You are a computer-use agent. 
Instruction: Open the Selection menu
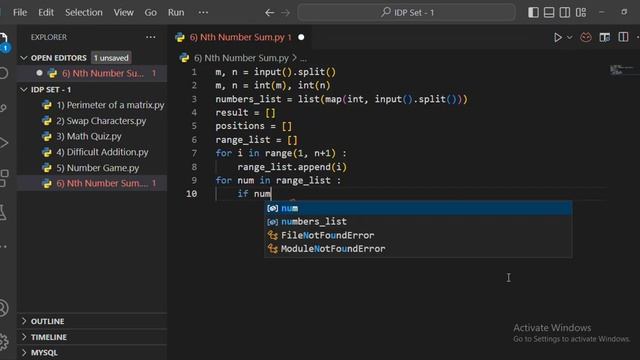tap(84, 12)
